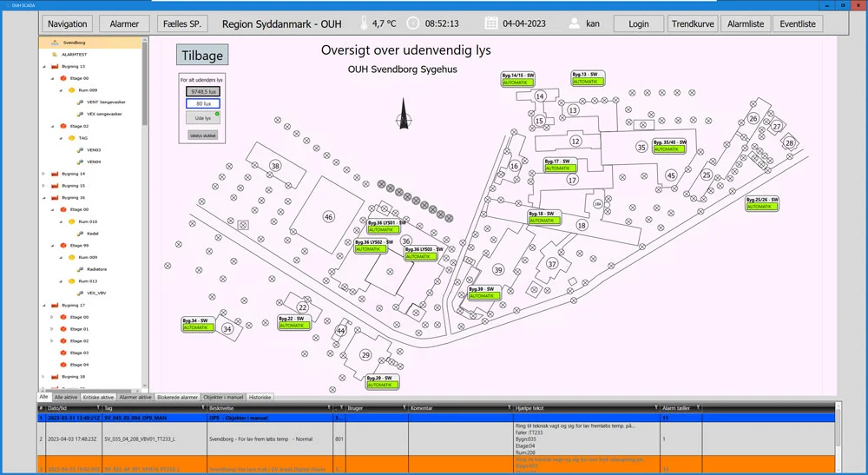868x475 pixels.
Task: Toggle Byg.14/15 - SW AUTOMATIK mode
Action: 517,82
